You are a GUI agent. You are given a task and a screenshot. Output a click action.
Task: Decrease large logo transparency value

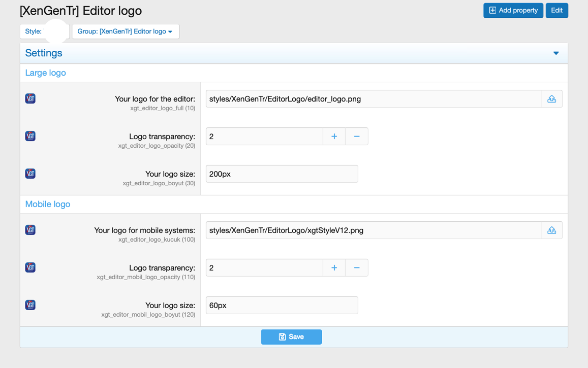(357, 137)
